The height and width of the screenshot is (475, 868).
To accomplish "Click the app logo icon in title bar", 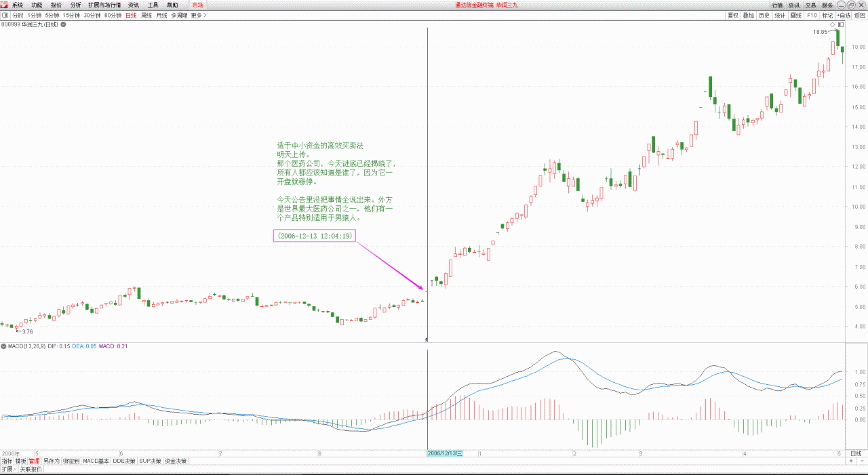I will [5, 5].
